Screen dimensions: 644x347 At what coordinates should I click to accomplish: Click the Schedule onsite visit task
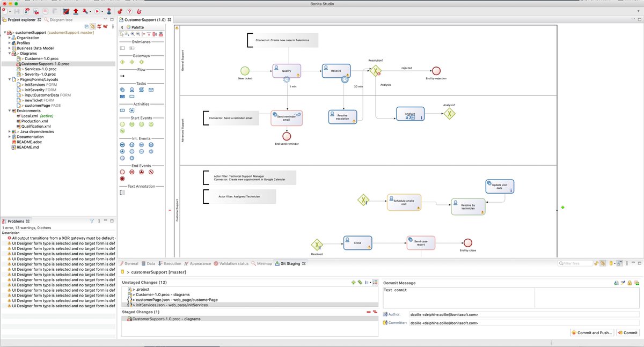tap(404, 202)
